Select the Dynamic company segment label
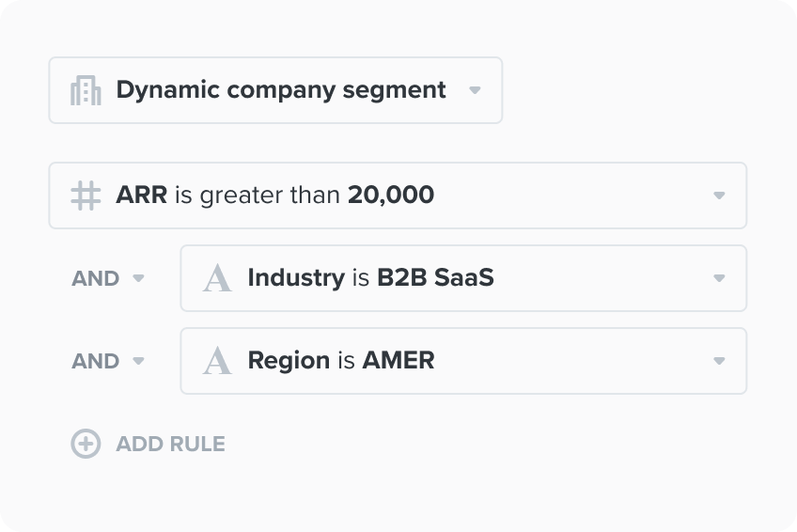Screen dimensions: 797x532 click(281, 90)
